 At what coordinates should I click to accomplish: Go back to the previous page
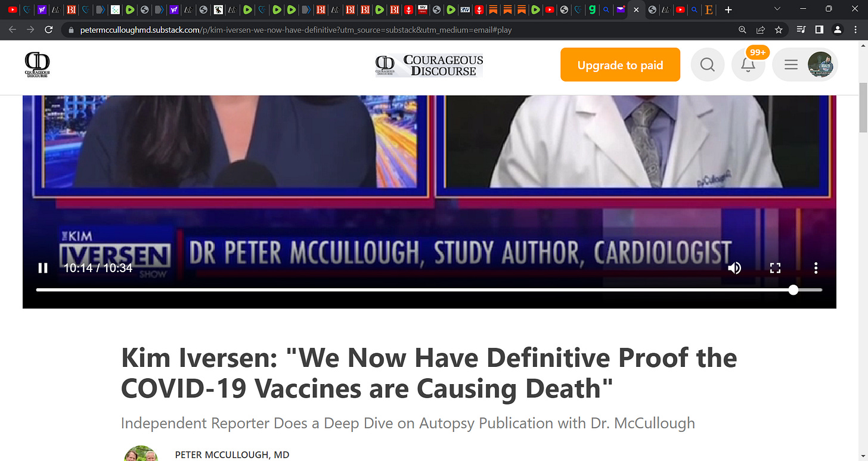13,30
